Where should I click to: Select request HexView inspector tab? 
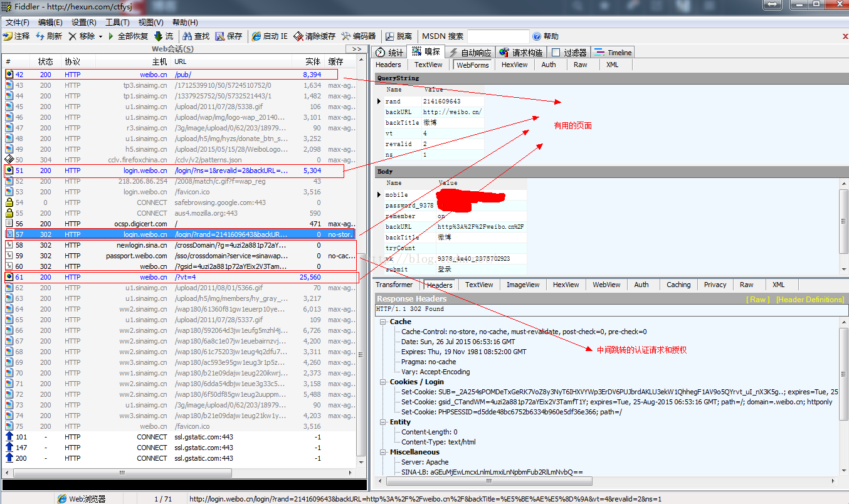pos(514,65)
